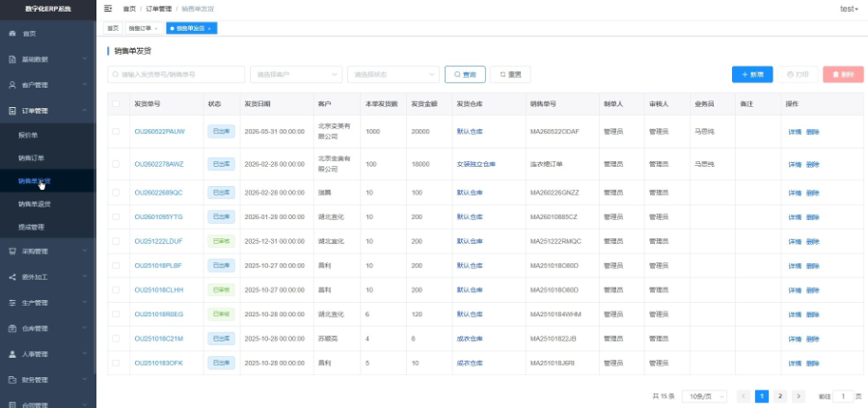Open the 请选择客户 customer dropdown
This screenshot has width=868, height=408.
296,74
